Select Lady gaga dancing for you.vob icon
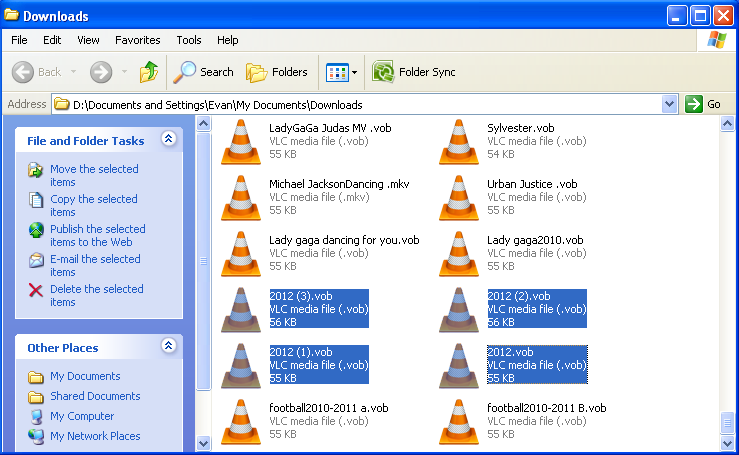 [241, 254]
